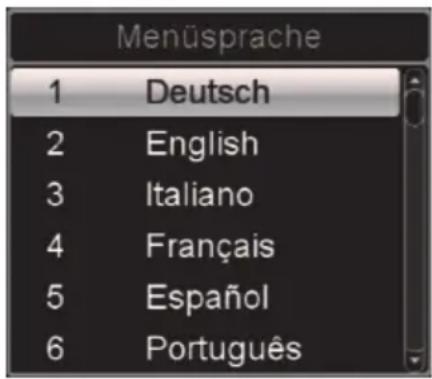Click number 2 beside English

pos(55,143)
